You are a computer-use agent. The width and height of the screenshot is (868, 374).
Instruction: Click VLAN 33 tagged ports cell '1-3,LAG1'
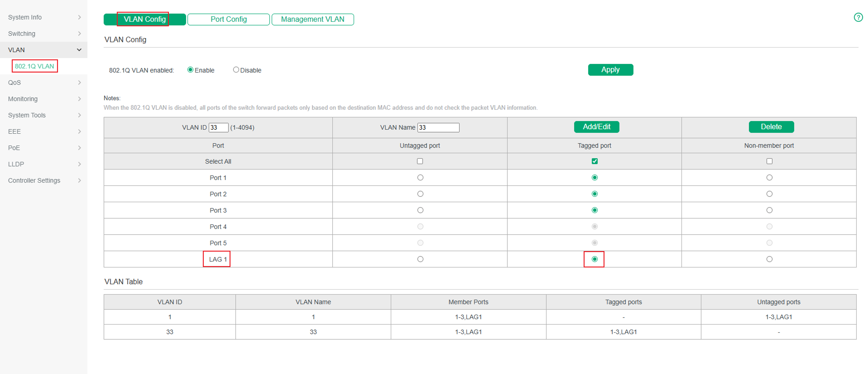point(623,332)
